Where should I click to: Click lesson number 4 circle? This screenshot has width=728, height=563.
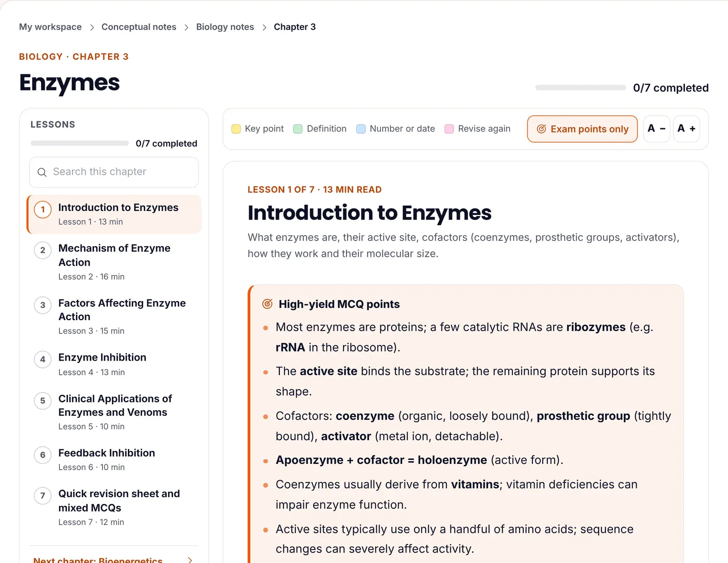click(43, 359)
